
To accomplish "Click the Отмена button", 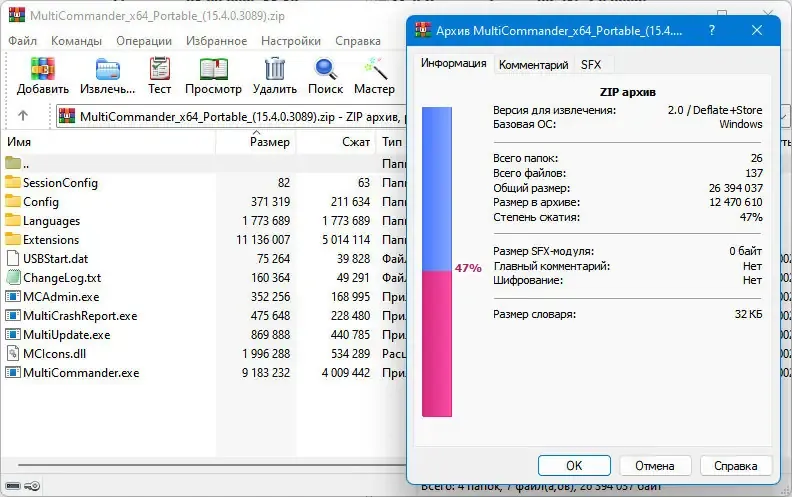I will 655,466.
